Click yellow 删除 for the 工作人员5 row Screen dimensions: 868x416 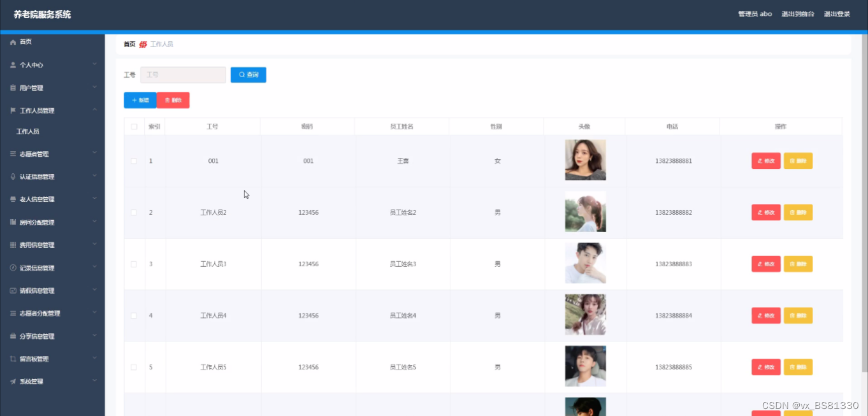click(798, 367)
